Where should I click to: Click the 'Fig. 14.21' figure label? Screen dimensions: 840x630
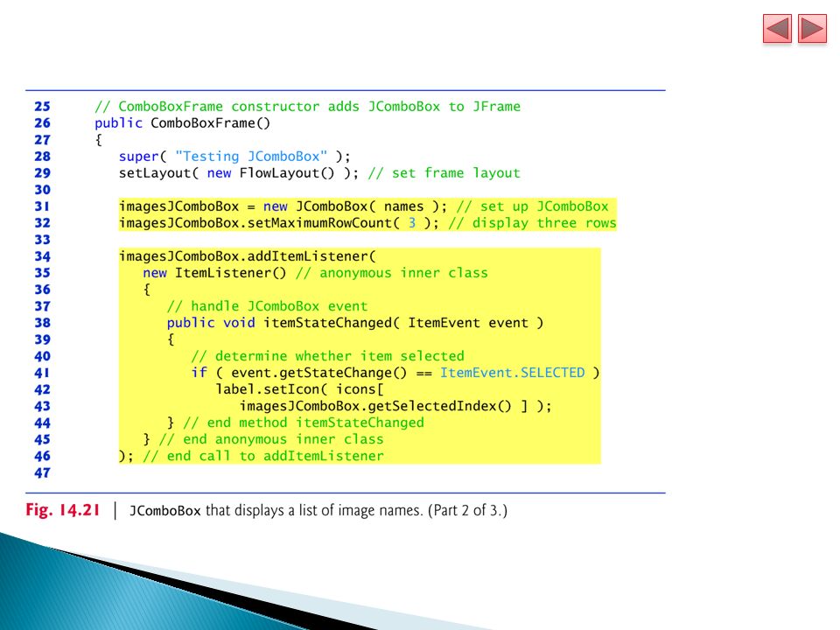point(63,509)
